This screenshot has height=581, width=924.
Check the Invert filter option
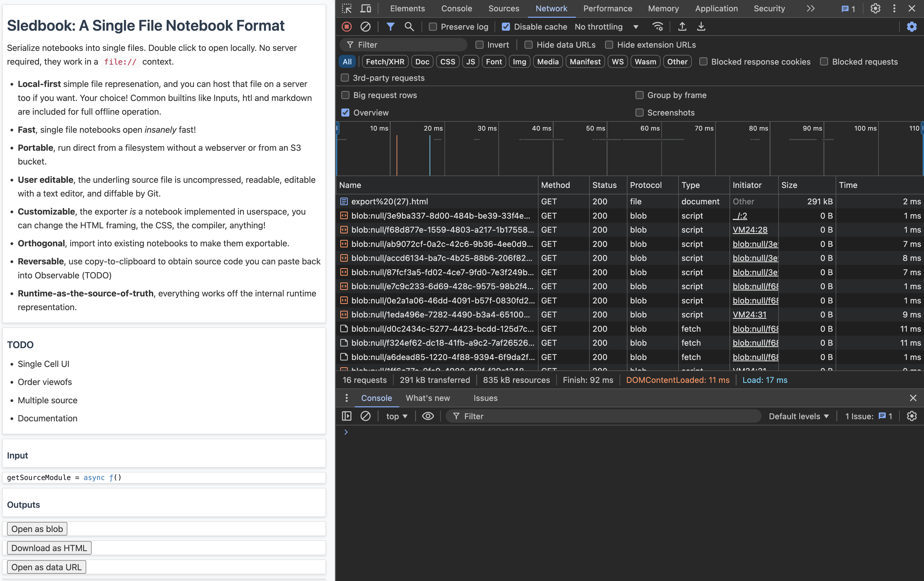click(479, 45)
